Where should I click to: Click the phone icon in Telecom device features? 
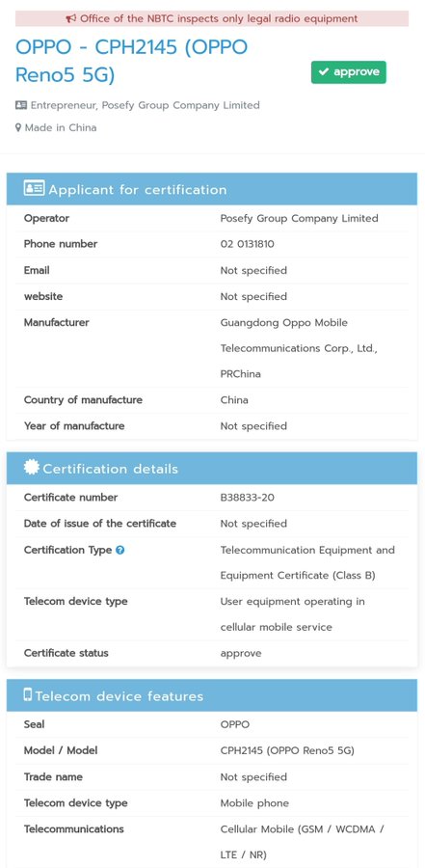click(x=28, y=694)
